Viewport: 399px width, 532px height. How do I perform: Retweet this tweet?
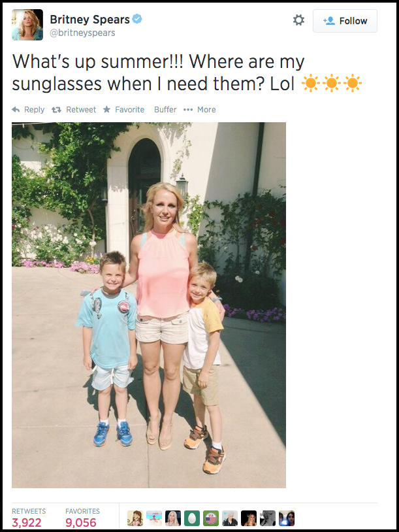[74, 110]
